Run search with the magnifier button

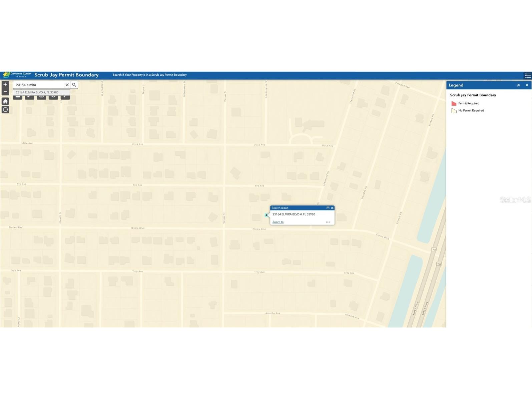pyautogui.click(x=74, y=85)
